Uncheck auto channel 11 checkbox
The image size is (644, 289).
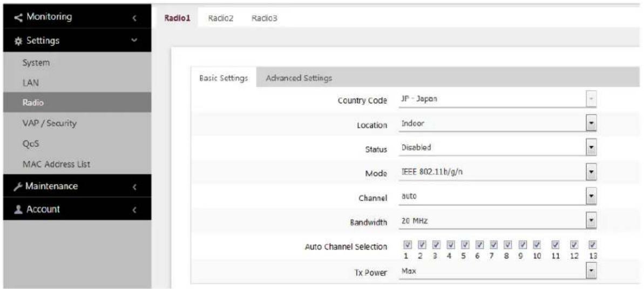pos(555,245)
